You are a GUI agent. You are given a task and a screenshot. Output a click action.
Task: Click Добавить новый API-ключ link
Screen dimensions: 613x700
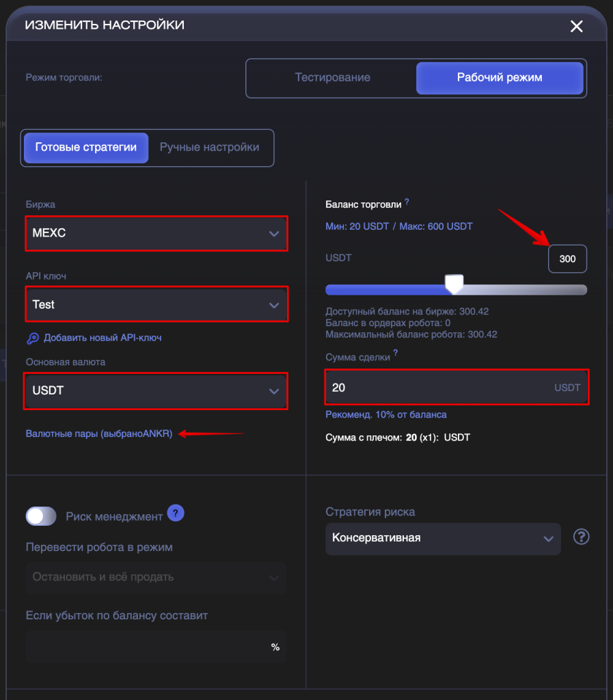[x=103, y=338]
